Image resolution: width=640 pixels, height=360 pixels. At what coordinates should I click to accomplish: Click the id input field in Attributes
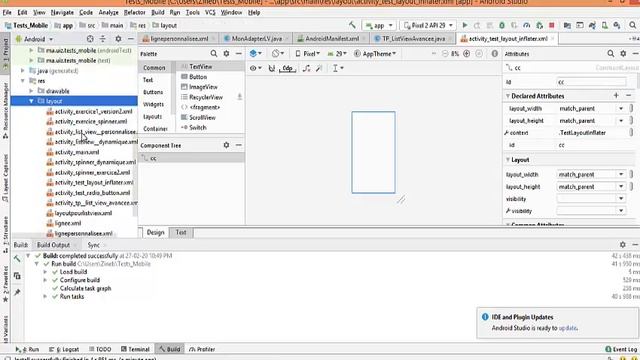pyautogui.click(x=591, y=82)
